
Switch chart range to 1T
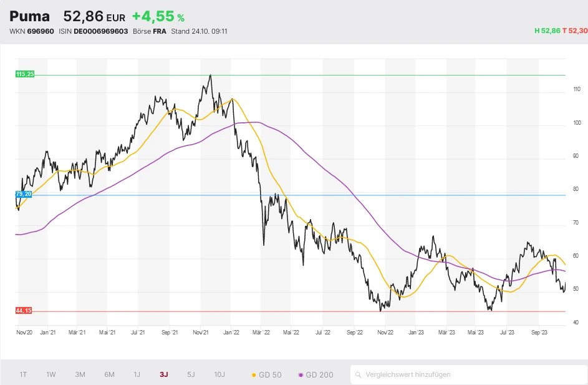[23, 375]
